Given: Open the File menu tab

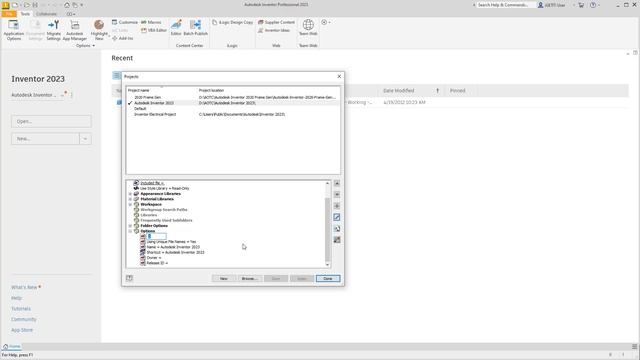Looking at the screenshot, I should click(9, 14).
